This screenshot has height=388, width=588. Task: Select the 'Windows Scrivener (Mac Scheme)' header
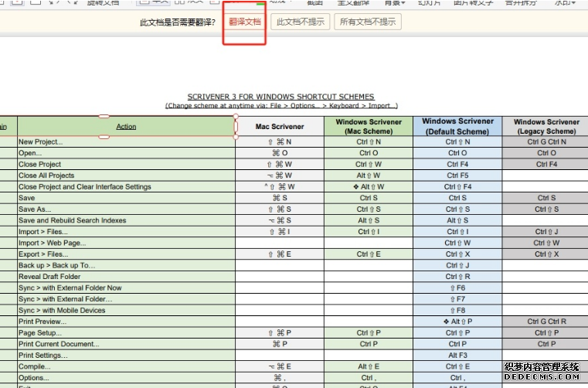coord(369,127)
